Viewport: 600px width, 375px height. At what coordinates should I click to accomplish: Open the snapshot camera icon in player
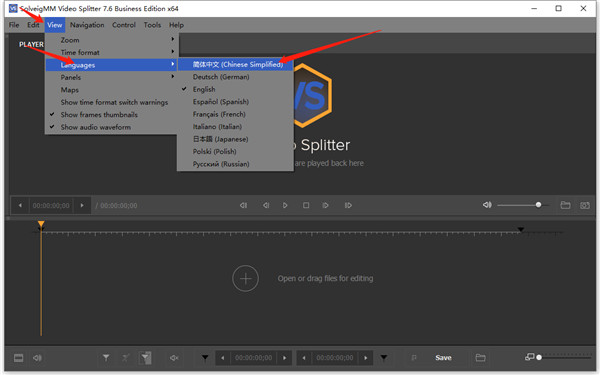click(585, 205)
